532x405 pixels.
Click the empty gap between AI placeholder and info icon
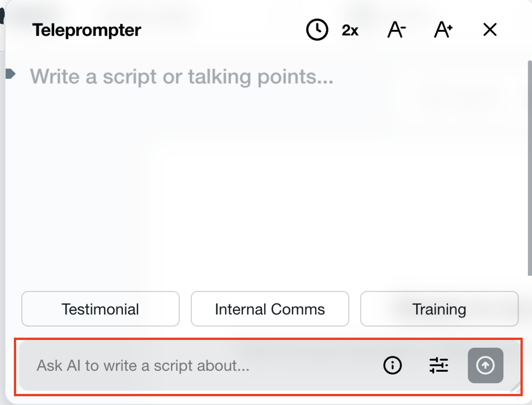pos(314,366)
